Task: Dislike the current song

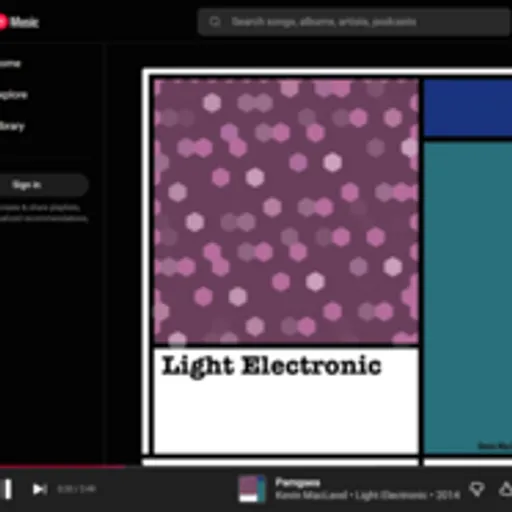Action: pos(477,490)
